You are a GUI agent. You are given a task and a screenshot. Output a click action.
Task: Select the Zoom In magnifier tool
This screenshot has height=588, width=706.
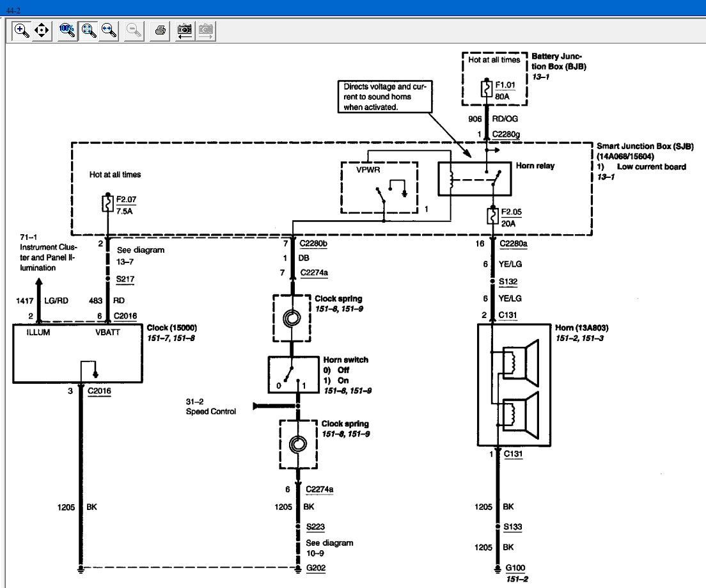[x=21, y=30]
